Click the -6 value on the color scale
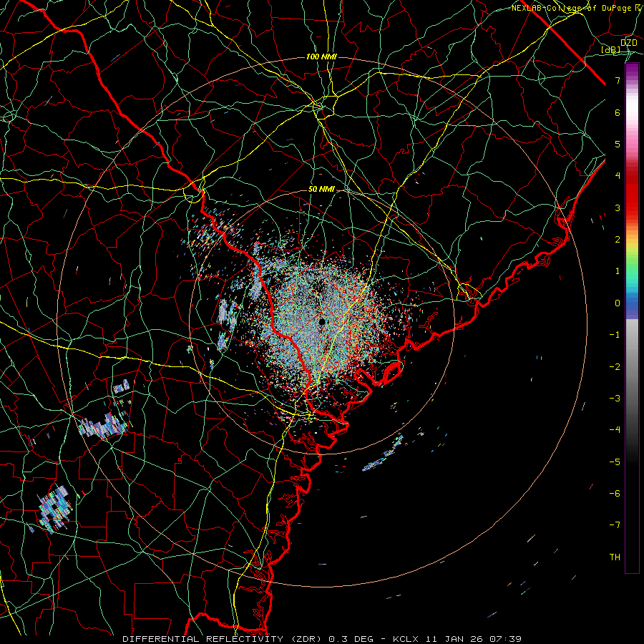 click(x=615, y=494)
